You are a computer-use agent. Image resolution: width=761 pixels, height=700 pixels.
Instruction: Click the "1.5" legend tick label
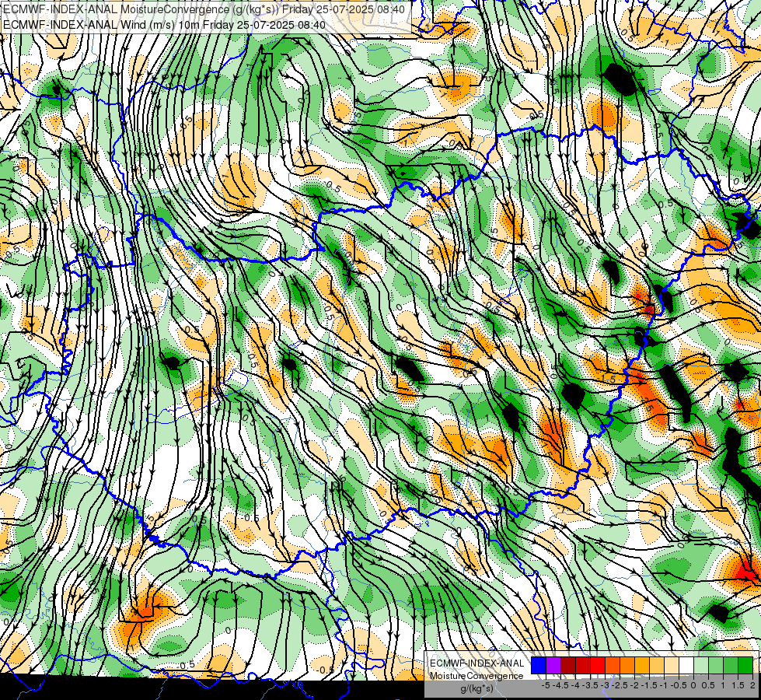pos(738,685)
